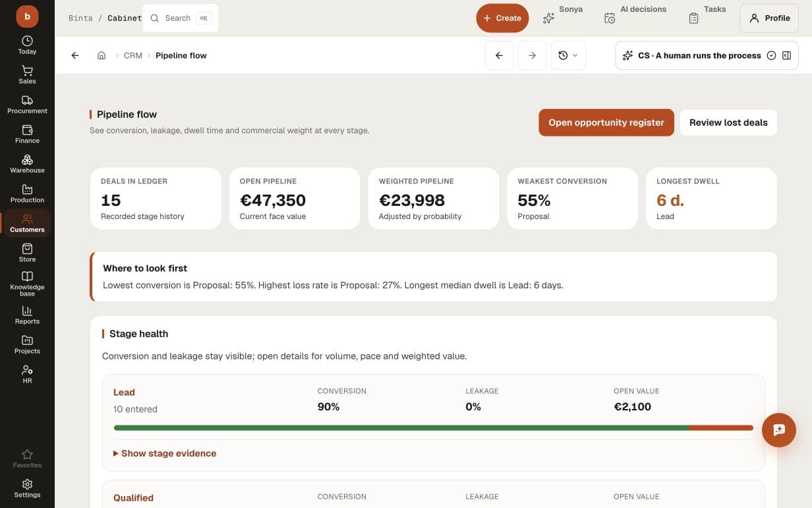Viewport: 812px width, 508px height.
Task: Go to Sales in the sidebar
Action: pos(27,75)
